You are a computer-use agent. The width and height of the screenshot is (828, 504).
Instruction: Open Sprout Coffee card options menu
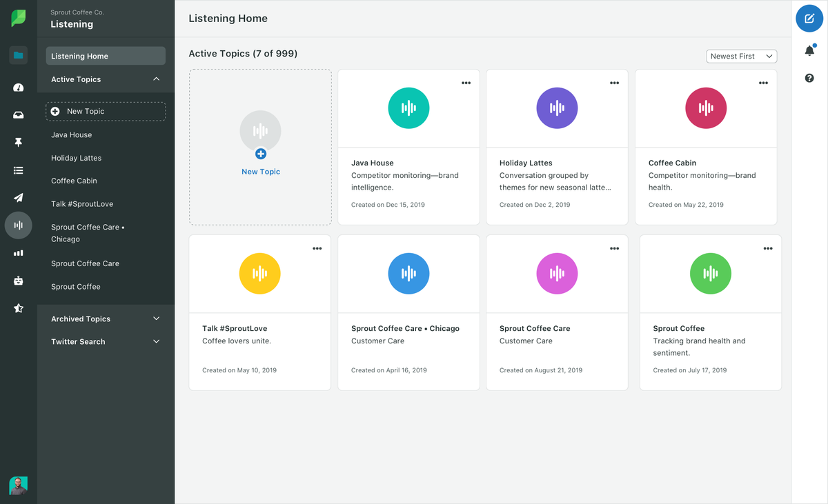(768, 249)
